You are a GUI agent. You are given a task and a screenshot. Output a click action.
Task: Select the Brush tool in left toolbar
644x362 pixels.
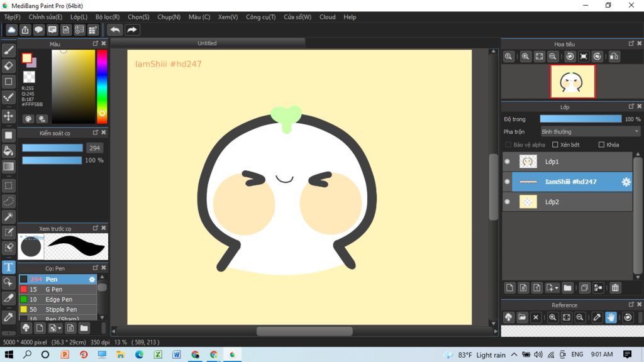tap(9, 50)
